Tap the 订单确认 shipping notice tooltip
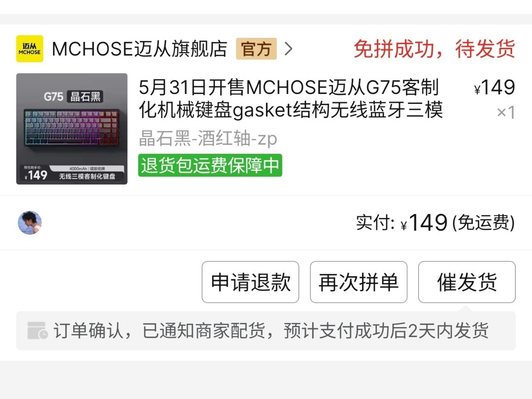This screenshot has height=399, width=532. tap(266, 331)
